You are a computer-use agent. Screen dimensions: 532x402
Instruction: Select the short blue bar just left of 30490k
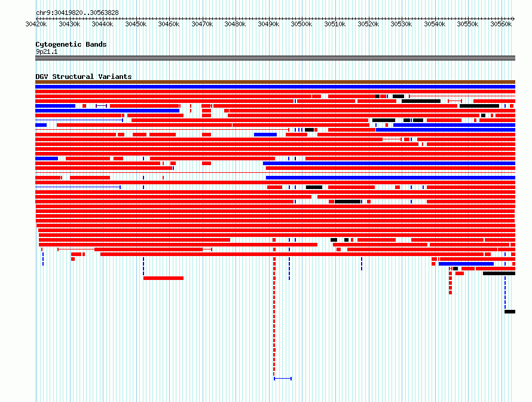[x=265, y=135]
